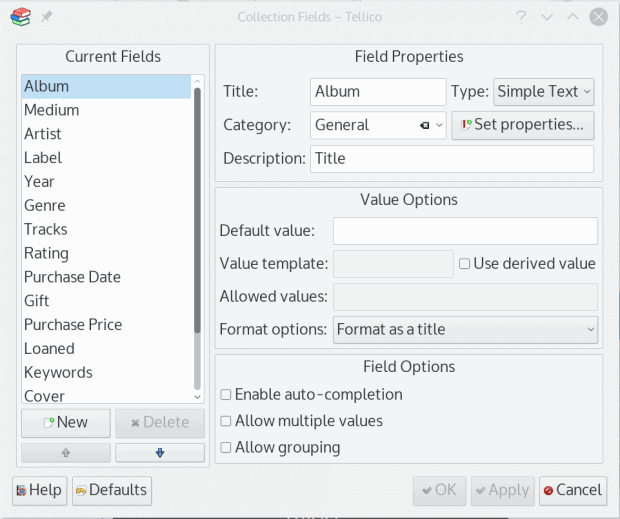Image resolution: width=620 pixels, height=519 pixels.
Task: Expand the Category combo box
Action: point(440,125)
